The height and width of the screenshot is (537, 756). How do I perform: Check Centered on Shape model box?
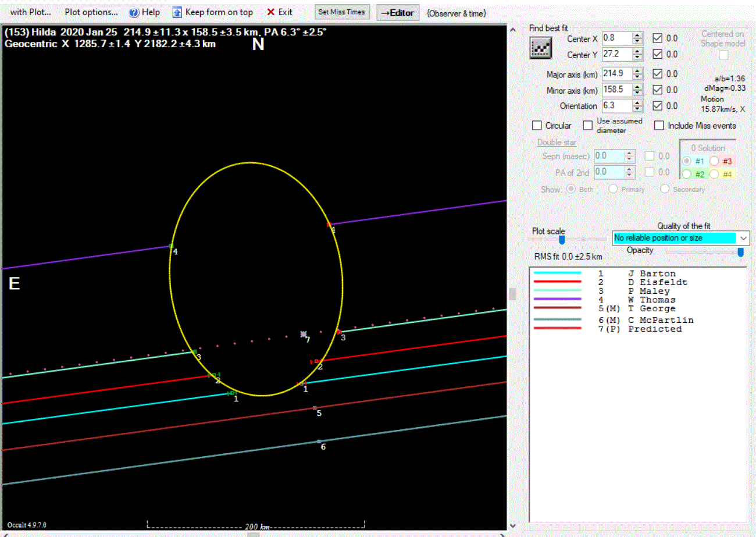723,55
